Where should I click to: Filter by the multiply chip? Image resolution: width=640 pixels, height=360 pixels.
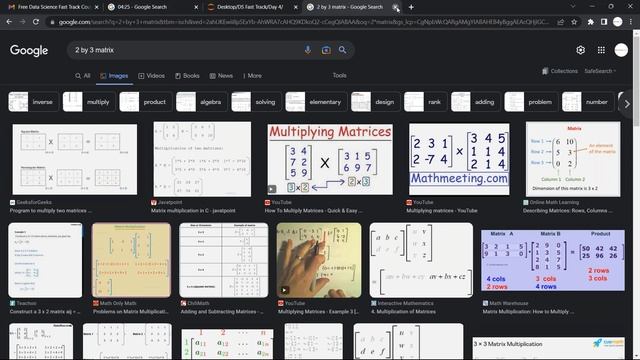click(x=88, y=102)
